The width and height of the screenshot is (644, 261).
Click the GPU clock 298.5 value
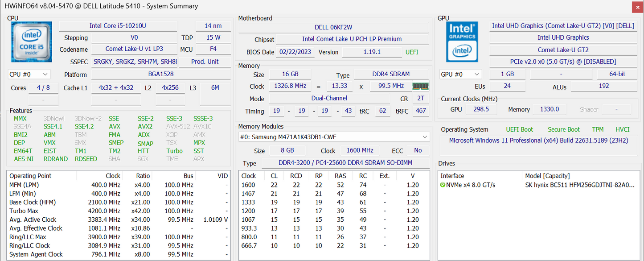click(481, 109)
